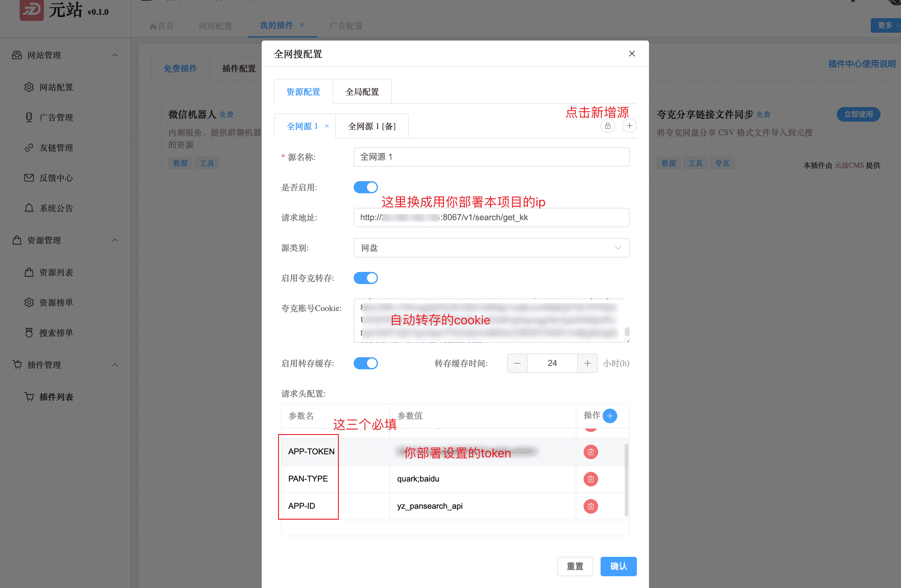Screen dimensions: 901x588
Task: Open the 源类别 dropdown showing 网盘
Action: coord(491,247)
